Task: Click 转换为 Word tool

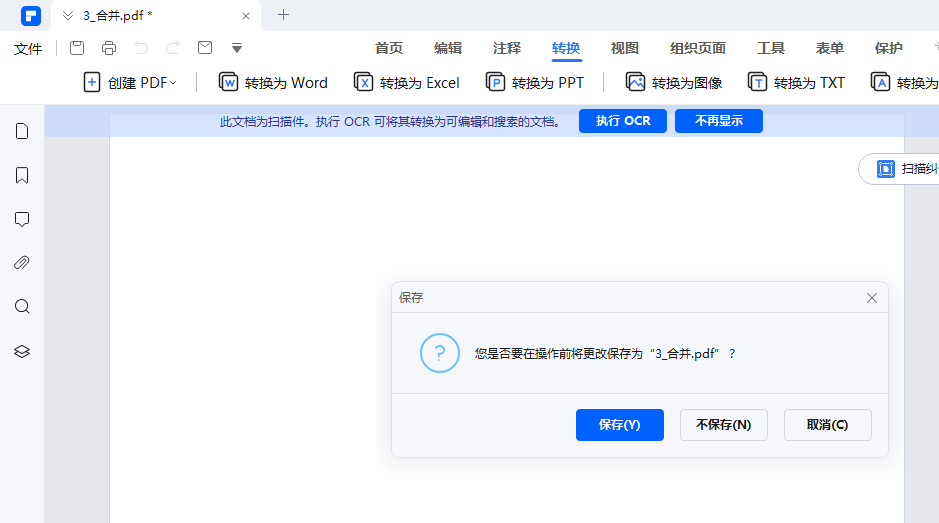Action: [273, 83]
